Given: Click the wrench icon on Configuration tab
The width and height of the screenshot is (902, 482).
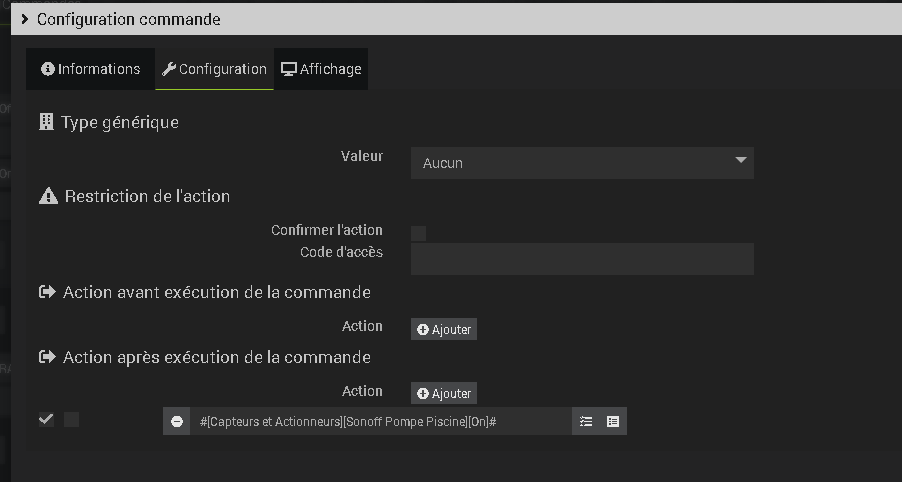Looking at the screenshot, I should tap(169, 69).
